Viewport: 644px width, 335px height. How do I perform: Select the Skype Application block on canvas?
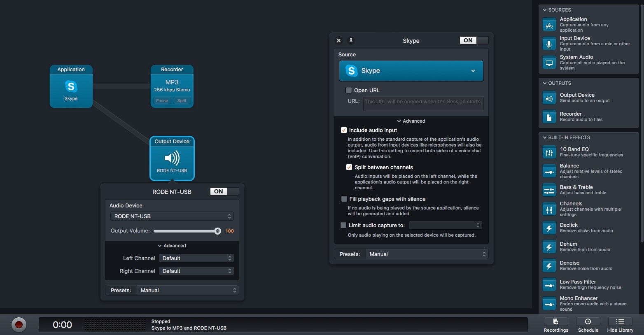[71, 86]
